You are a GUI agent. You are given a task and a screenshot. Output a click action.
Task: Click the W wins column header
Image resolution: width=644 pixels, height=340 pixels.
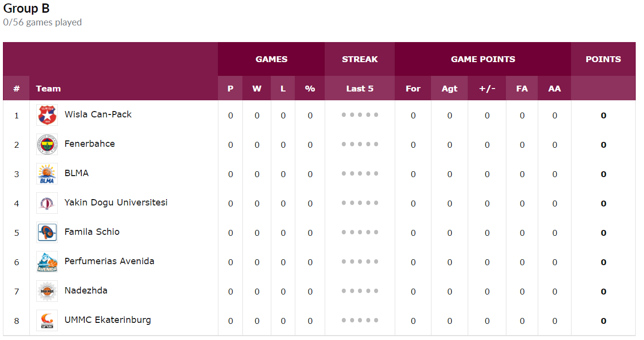pos(257,89)
